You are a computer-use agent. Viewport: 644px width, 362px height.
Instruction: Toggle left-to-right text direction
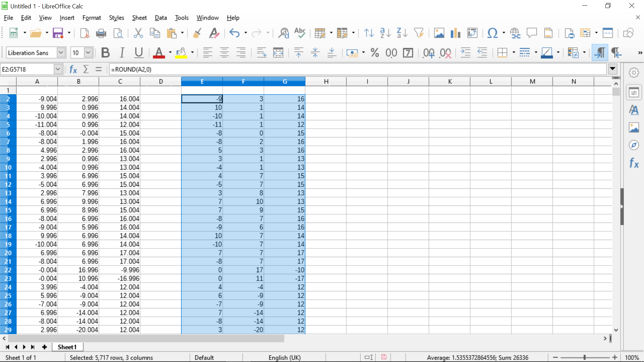click(600, 53)
